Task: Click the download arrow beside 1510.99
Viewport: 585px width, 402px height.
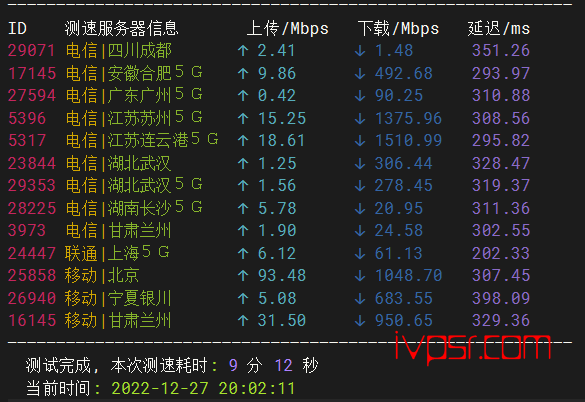Action: 360,141
